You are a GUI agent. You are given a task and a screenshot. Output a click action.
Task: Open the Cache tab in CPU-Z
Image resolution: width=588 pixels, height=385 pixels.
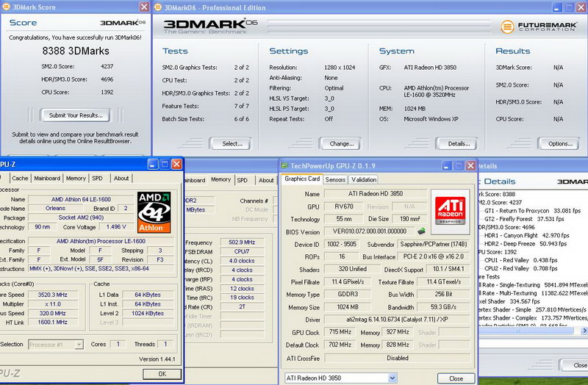pos(20,179)
